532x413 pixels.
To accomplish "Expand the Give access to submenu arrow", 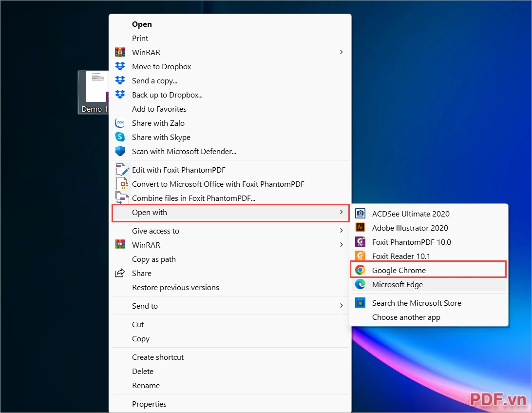I will coord(342,231).
